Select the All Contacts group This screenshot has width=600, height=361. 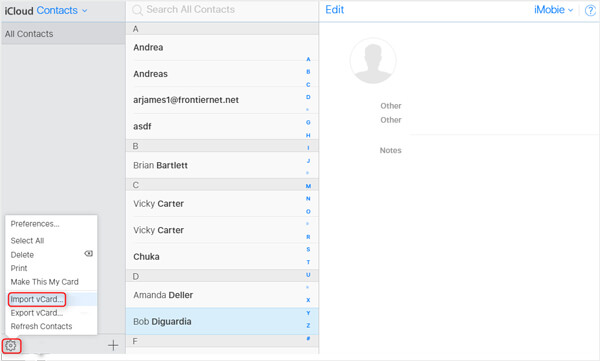[63, 34]
